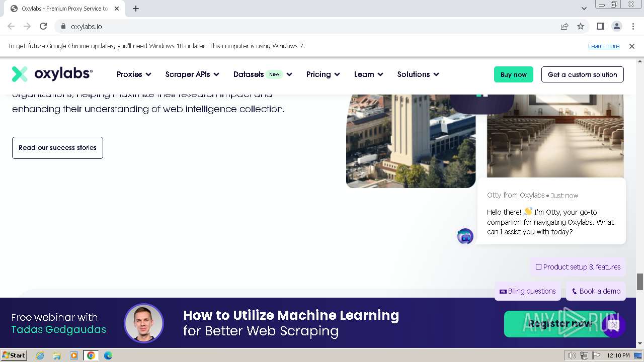Click Chrome icon in taskbar
Viewport: 644px width, 362px height.
(x=91, y=355)
